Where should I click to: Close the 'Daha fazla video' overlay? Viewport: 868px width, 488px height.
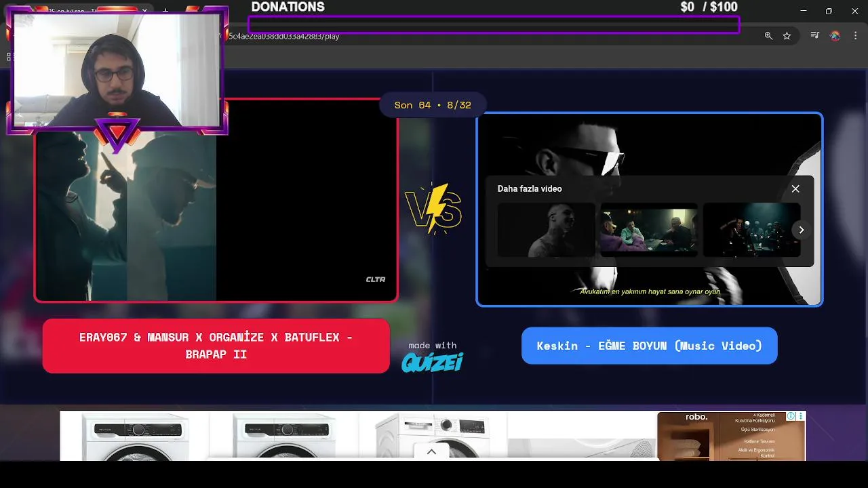pos(795,188)
